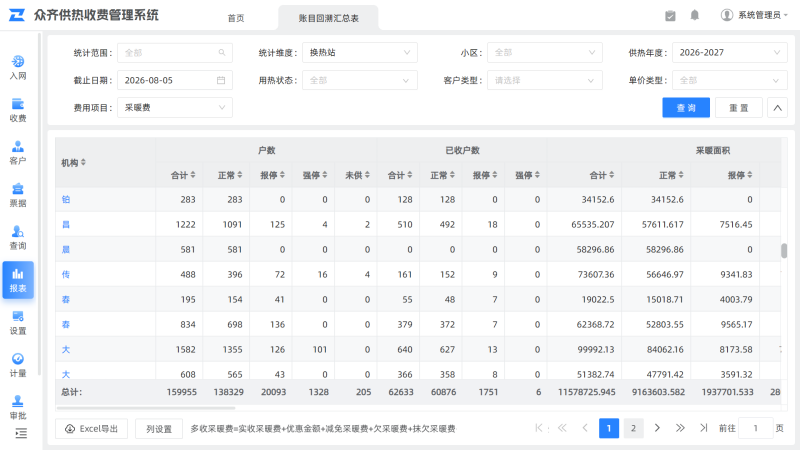Open the 审批 sidebar module

[18, 407]
